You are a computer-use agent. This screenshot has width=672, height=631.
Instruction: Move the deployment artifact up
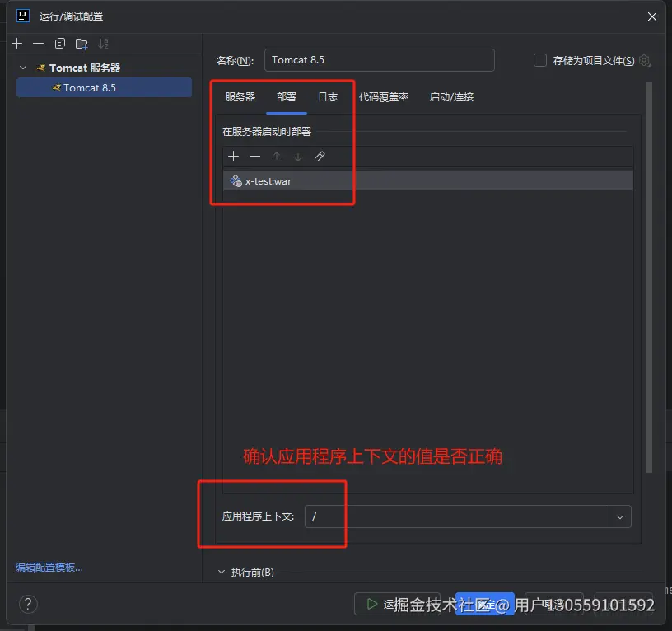pos(277,157)
